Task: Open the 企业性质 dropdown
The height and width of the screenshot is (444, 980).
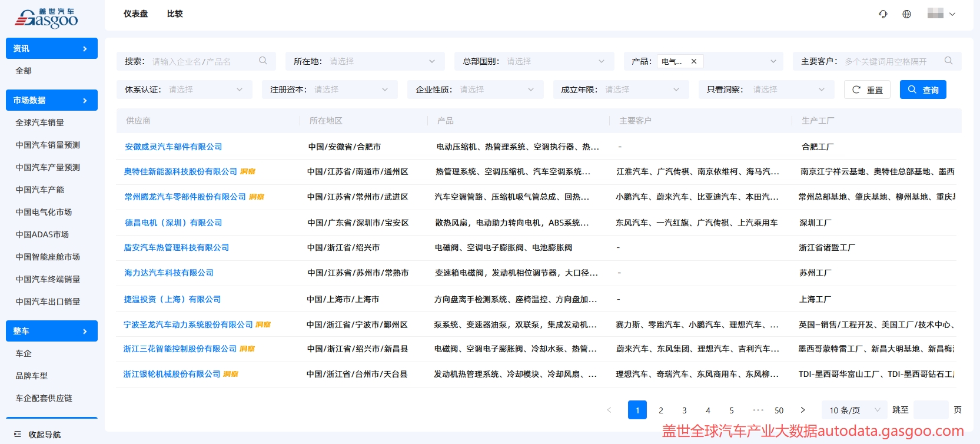Action: coord(476,90)
